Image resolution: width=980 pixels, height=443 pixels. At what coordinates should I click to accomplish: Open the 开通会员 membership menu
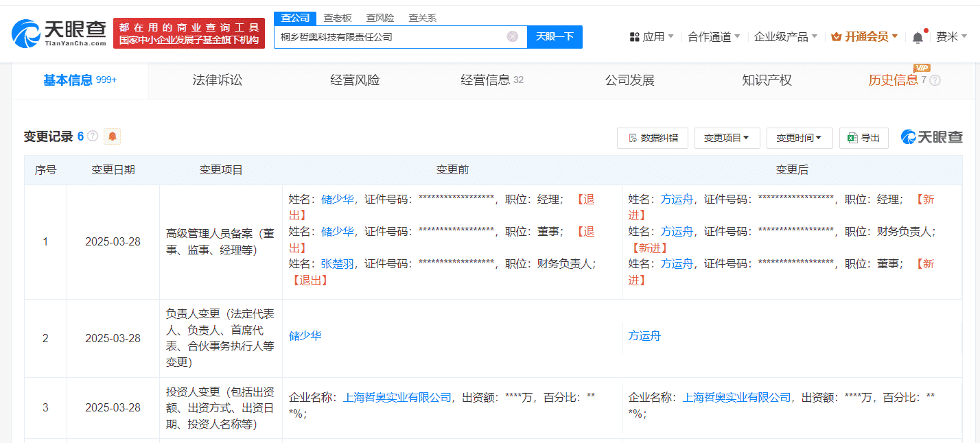tap(864, 37)
